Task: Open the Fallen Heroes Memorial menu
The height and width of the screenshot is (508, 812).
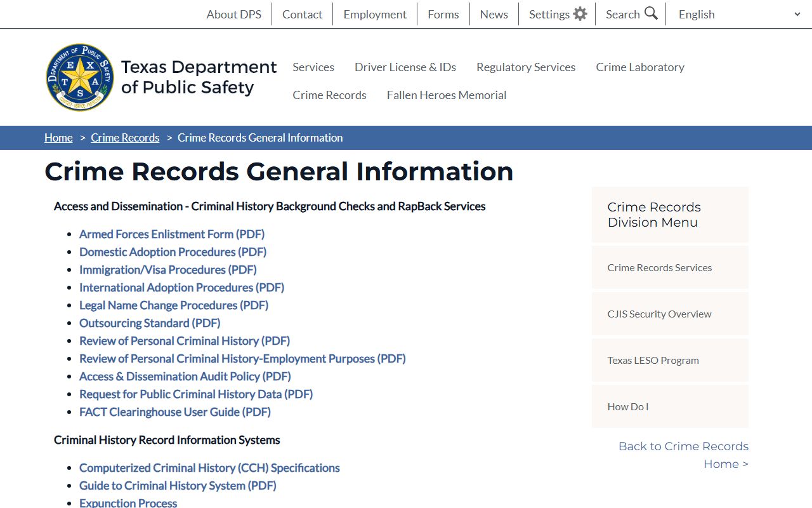Action: (x=447, y=95)
